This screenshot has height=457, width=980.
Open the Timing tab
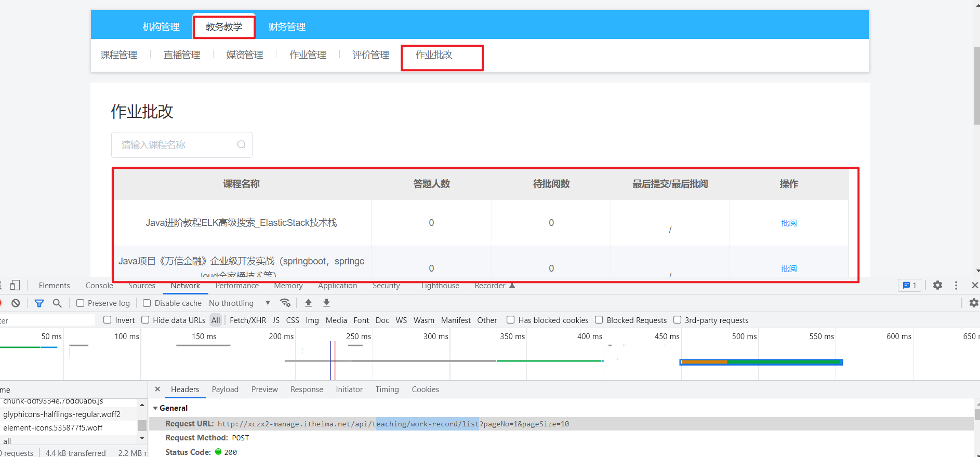pyautogui.click(x=387, y=389)
